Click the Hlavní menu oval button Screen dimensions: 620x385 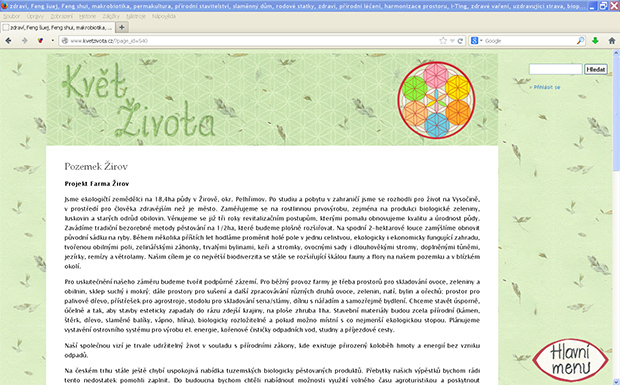coord(571,360)
